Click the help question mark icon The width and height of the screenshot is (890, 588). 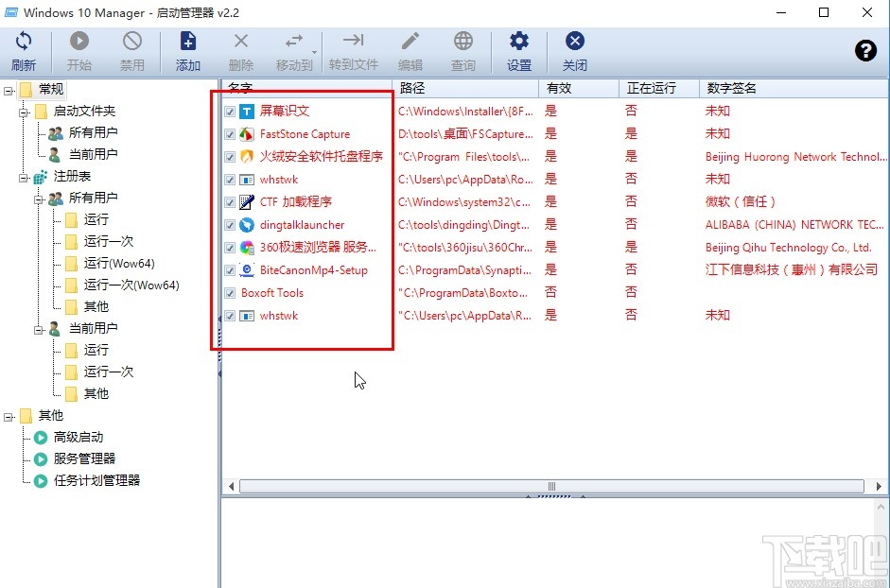(866, 50)
